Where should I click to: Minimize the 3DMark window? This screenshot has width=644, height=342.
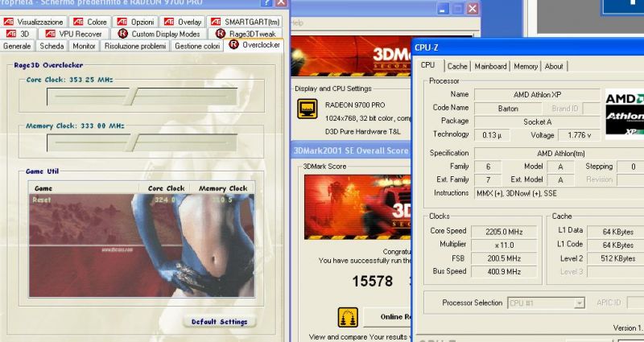coord(443,8)
